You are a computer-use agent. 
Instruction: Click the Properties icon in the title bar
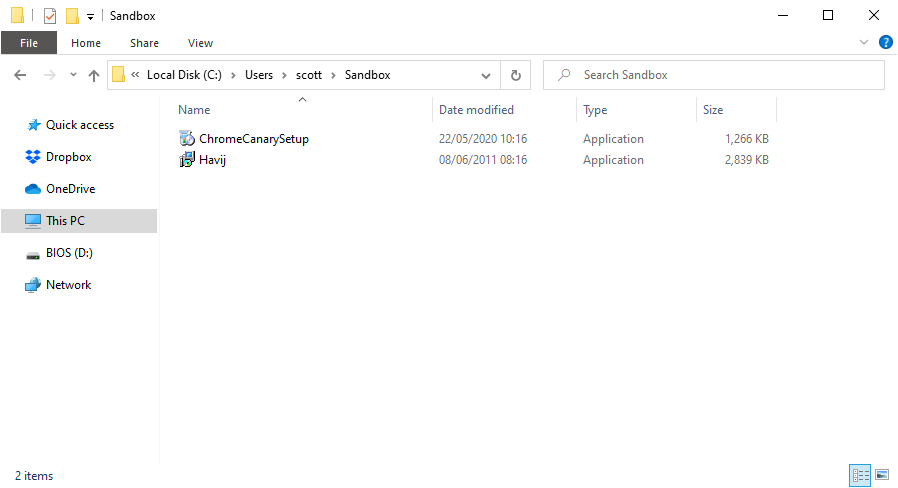point(50,16)
